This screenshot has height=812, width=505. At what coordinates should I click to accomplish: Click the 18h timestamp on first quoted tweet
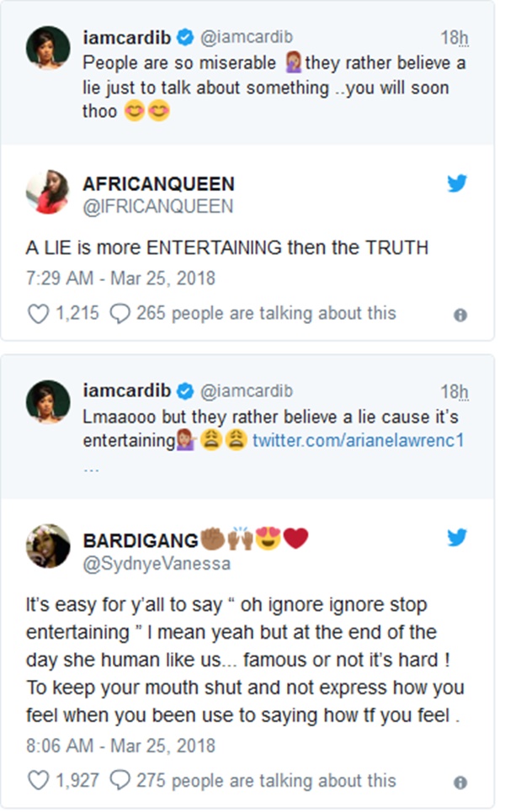coord(454,38)
